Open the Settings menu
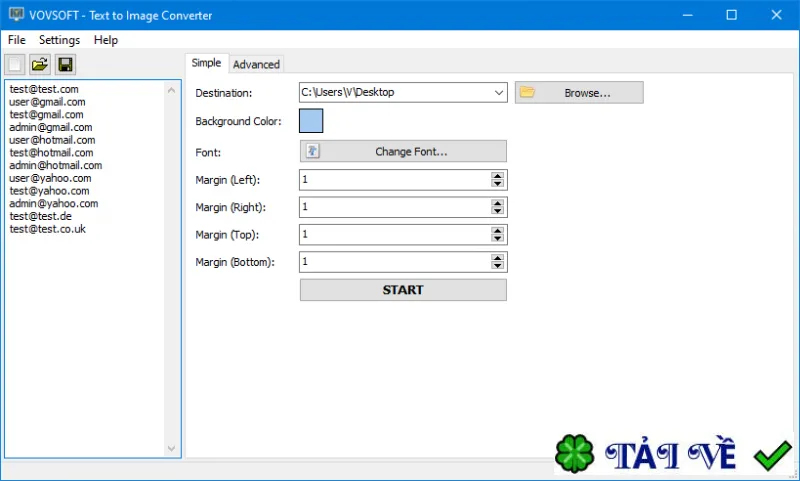Image resolution: width=800 pixels, height=481 pixels. (x=59, y=40)
